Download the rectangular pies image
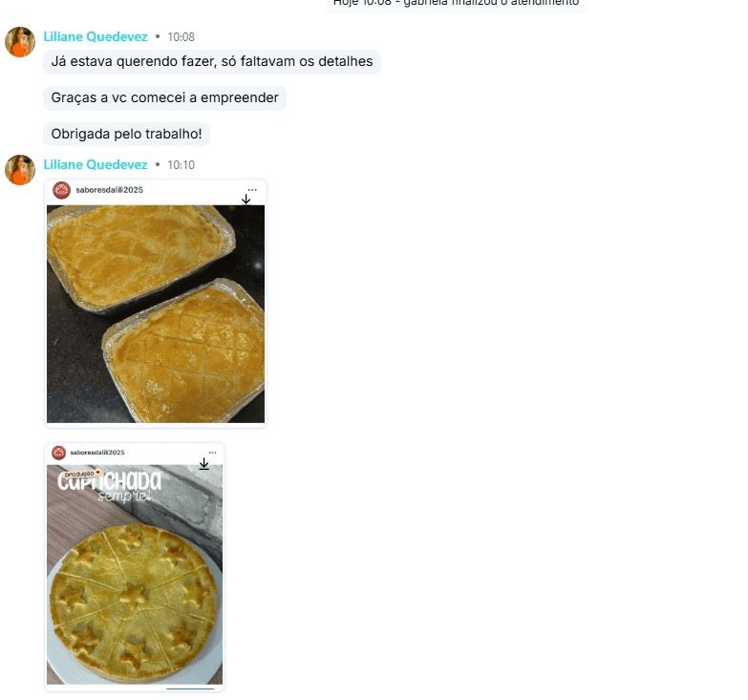 coord(246,200)
